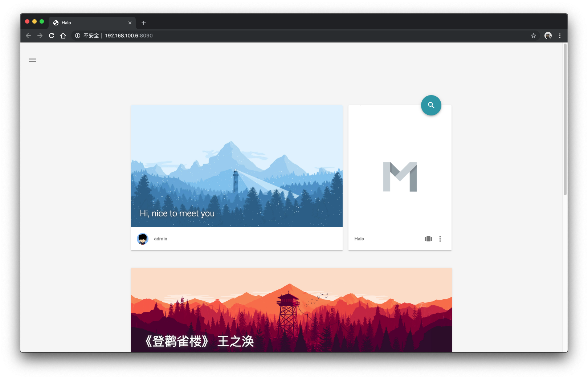This screenshot has width=588, height=379.
Task: Click the Halo tab favicon globe
Action: click(x=56, y=23)
